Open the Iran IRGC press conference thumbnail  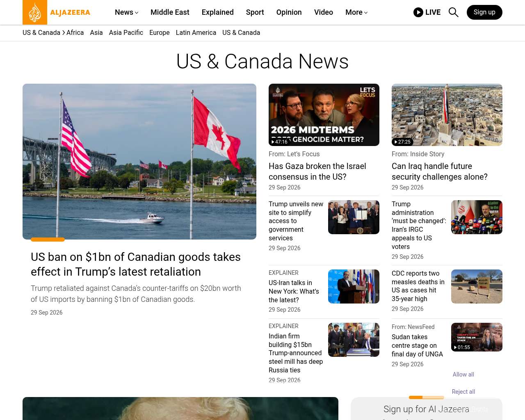coord(477,217)
